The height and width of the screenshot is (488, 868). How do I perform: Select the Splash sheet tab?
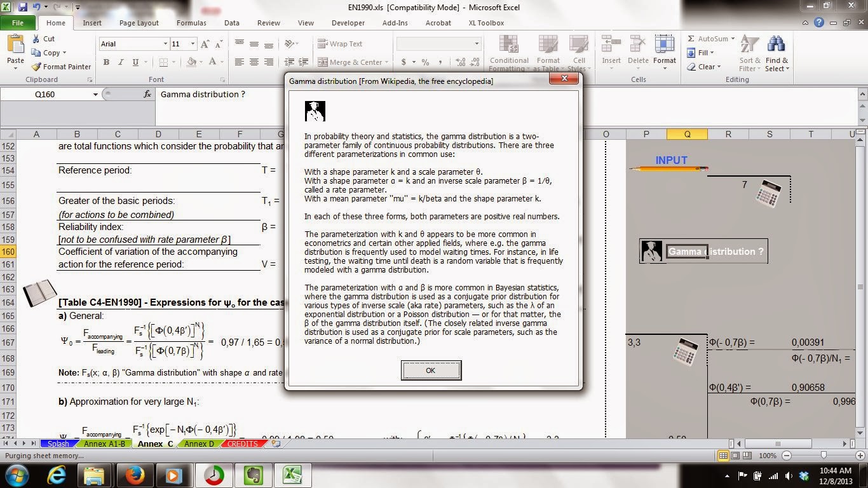click(x=58, y=444)
